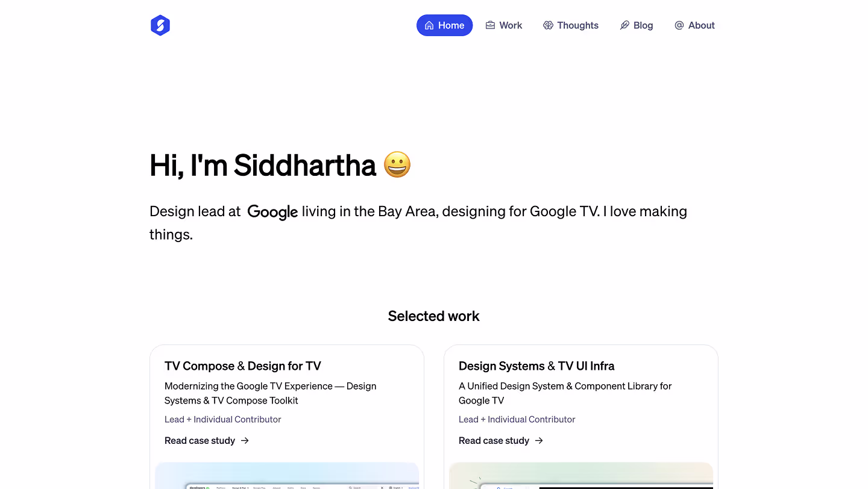The height and width of the screenshot is (489, 868).
Task: Click the Selected work heading
Action: (x=433, y=316)
